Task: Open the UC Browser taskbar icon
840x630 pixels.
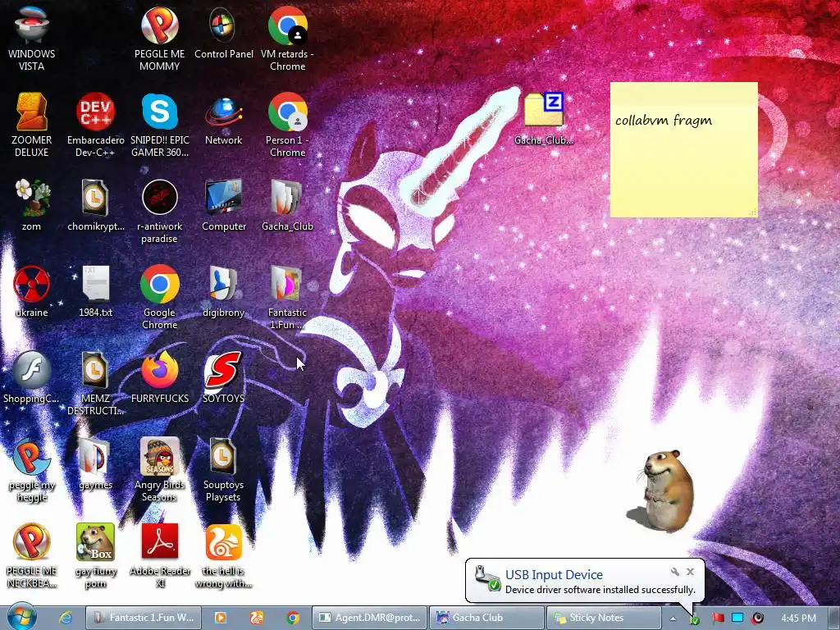Action: (257, 618)
